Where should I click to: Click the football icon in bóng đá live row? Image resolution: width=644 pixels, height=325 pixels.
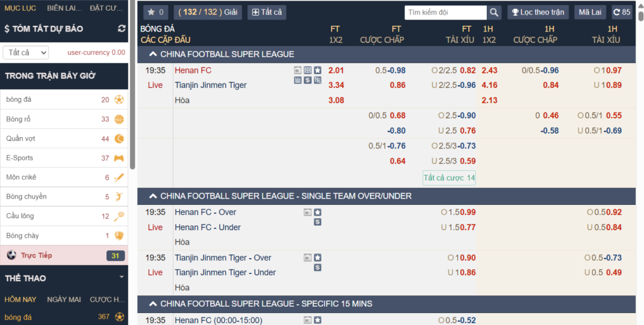[x=119, y=100]
